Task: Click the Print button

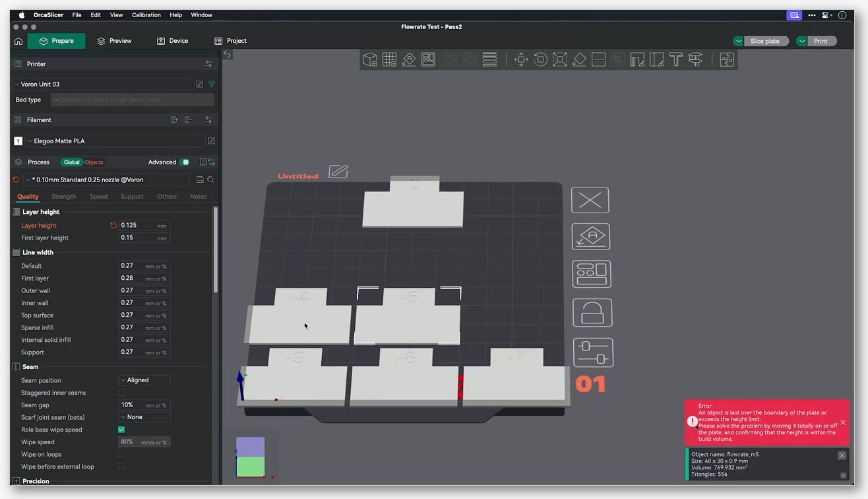Action: [x=821, y=41]
